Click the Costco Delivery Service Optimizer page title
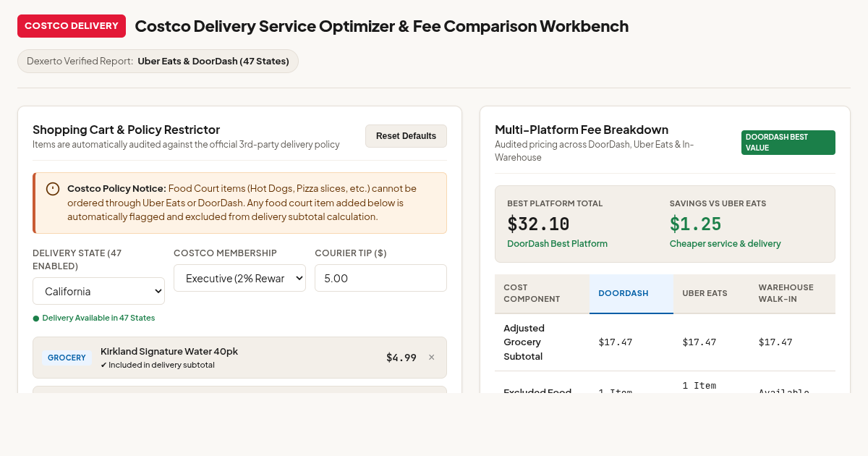 [382, 26]
